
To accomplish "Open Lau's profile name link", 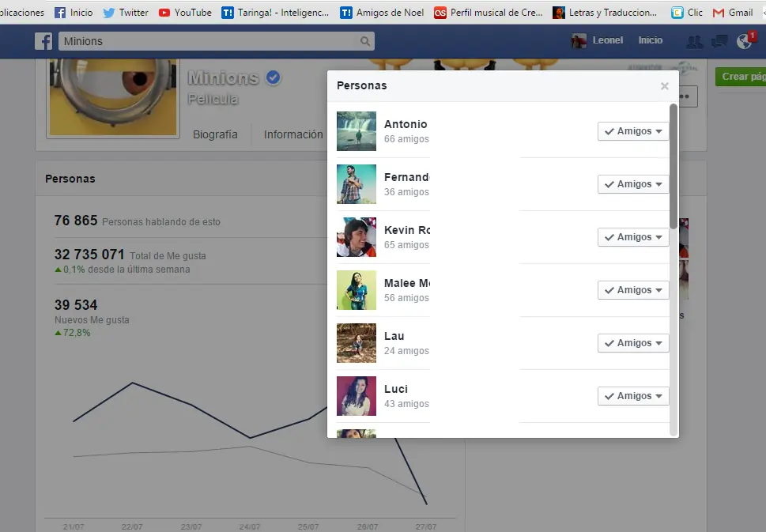I will 394,337.
